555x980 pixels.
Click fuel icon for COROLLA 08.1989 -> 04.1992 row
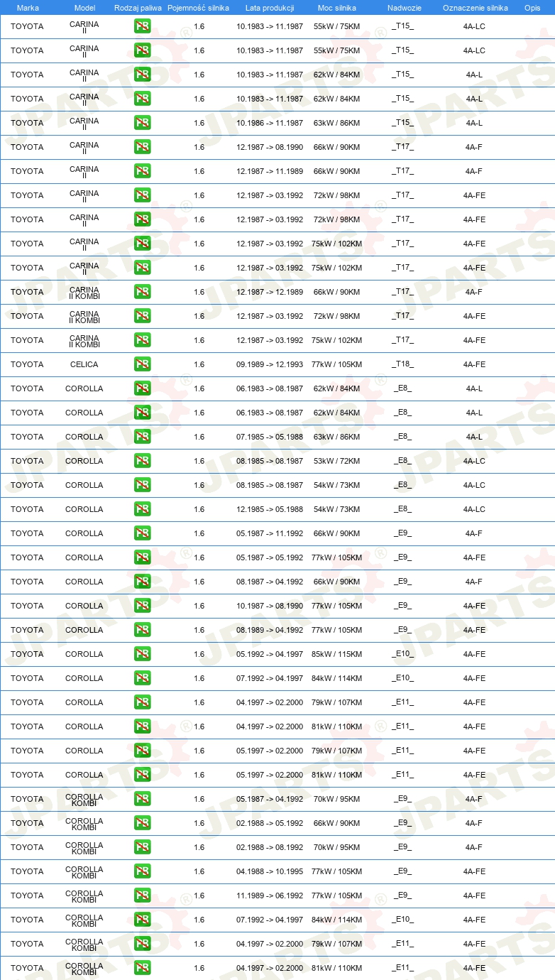coord(142,630)
